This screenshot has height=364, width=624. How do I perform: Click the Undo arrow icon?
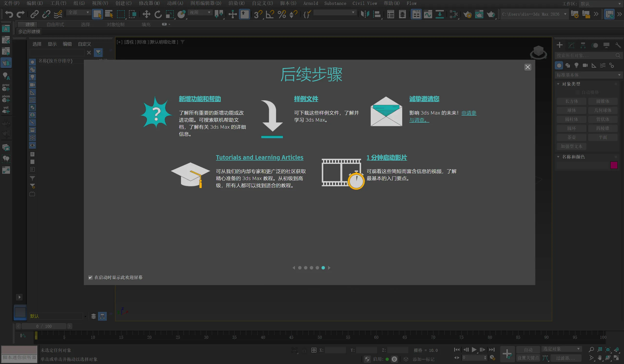coord(9,14)
